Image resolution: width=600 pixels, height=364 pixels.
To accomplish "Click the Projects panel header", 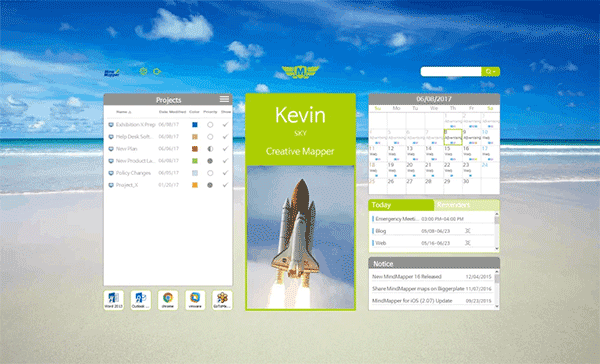I will tap(168, 100).
